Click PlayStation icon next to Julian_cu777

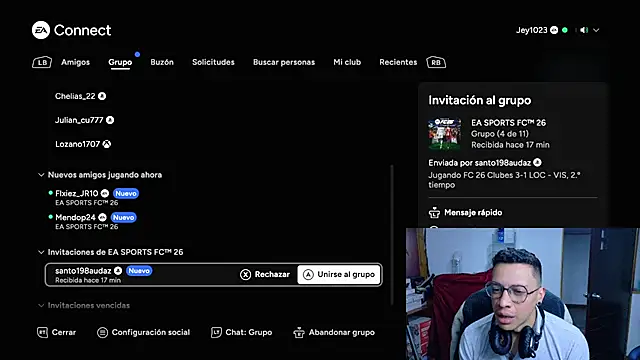(x=110, y=120)
